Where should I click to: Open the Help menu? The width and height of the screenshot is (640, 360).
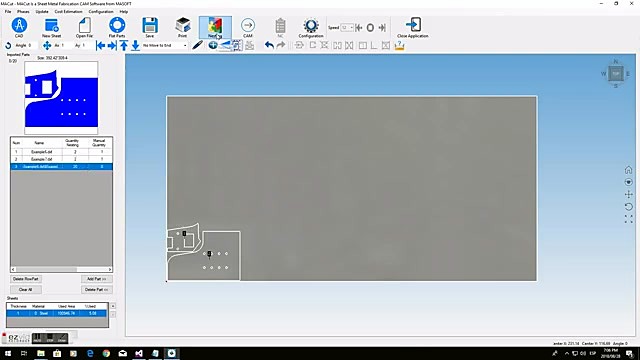click(123, 12)
